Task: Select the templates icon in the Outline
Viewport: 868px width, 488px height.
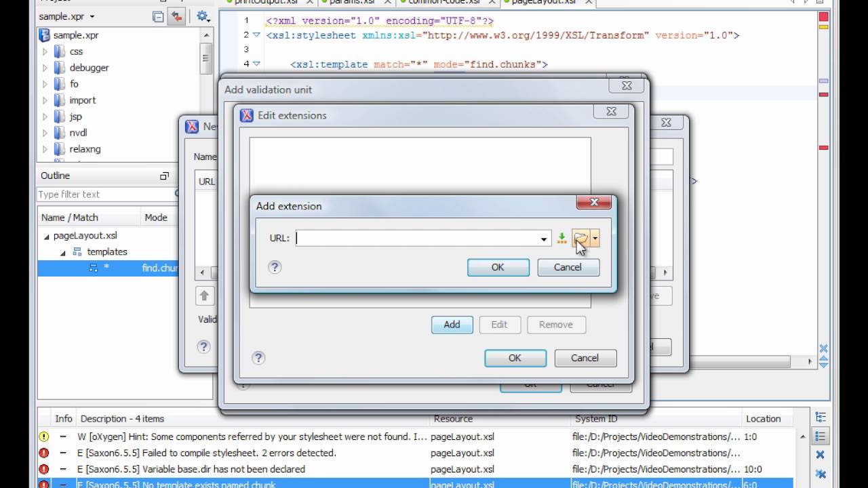Action: click(77, 252)
